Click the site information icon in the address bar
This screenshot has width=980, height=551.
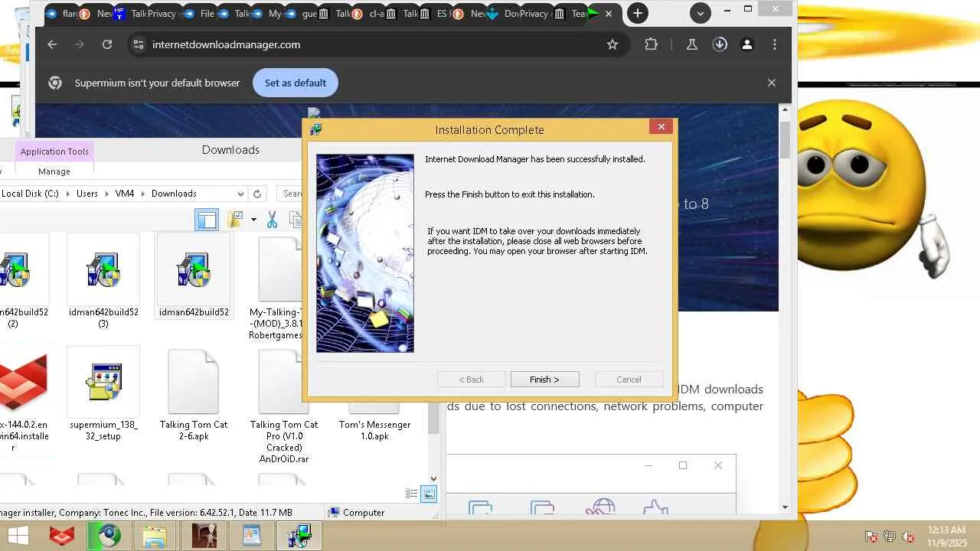138,44
